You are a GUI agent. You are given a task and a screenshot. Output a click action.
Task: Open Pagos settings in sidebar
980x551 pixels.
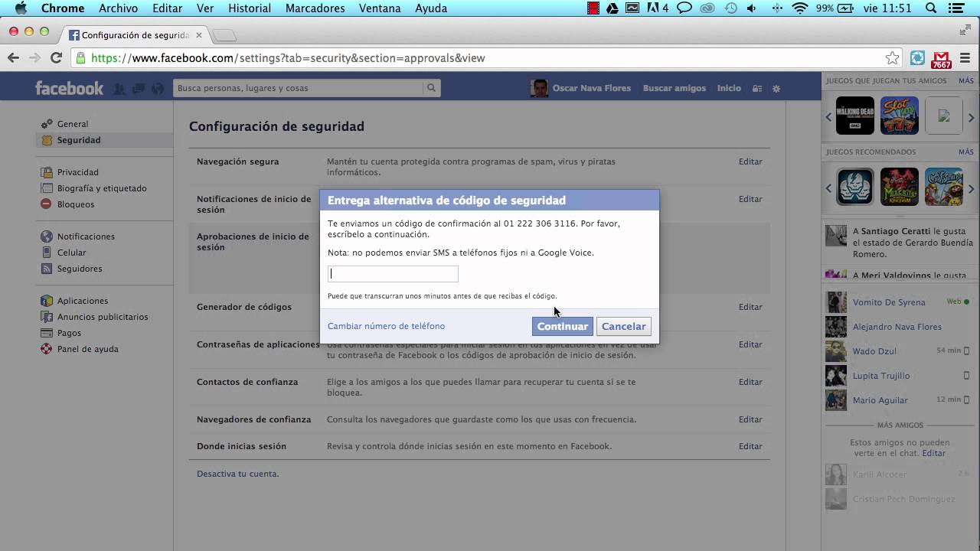point(69,333)
